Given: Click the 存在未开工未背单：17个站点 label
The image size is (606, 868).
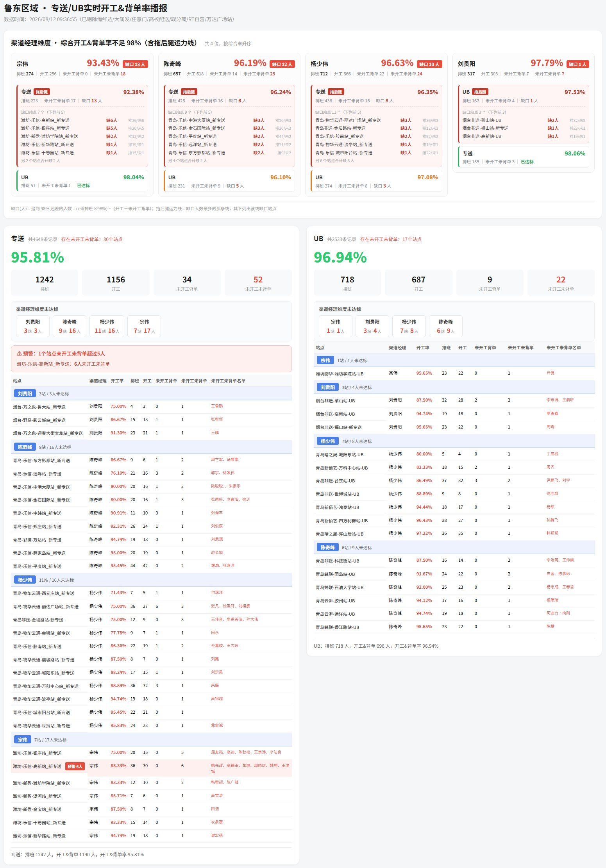Looking at the screenshot, I should (x=391, y=239).
